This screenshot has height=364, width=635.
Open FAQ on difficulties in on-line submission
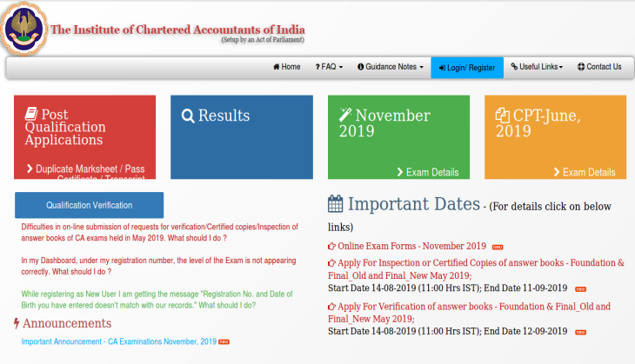click(x=159, y=232)
